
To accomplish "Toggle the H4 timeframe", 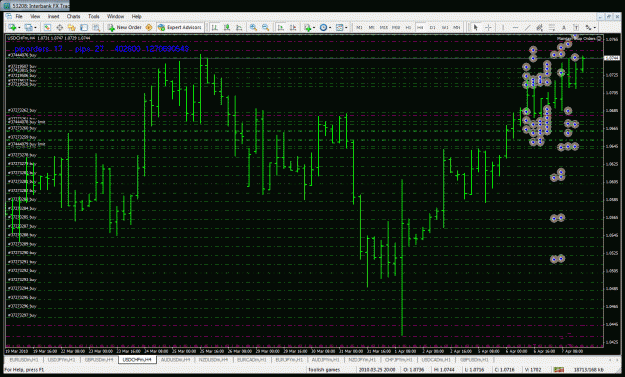I will 420,27.
